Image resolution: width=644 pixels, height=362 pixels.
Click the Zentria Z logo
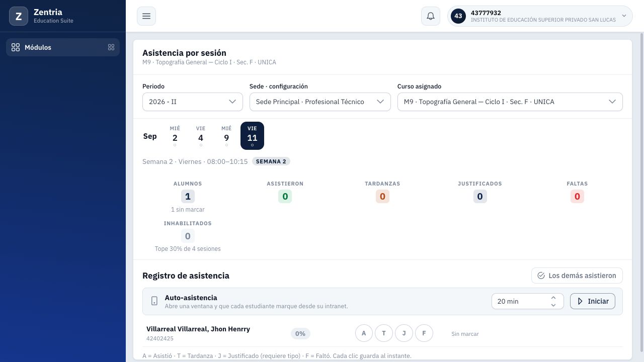(x=19, y=16)
